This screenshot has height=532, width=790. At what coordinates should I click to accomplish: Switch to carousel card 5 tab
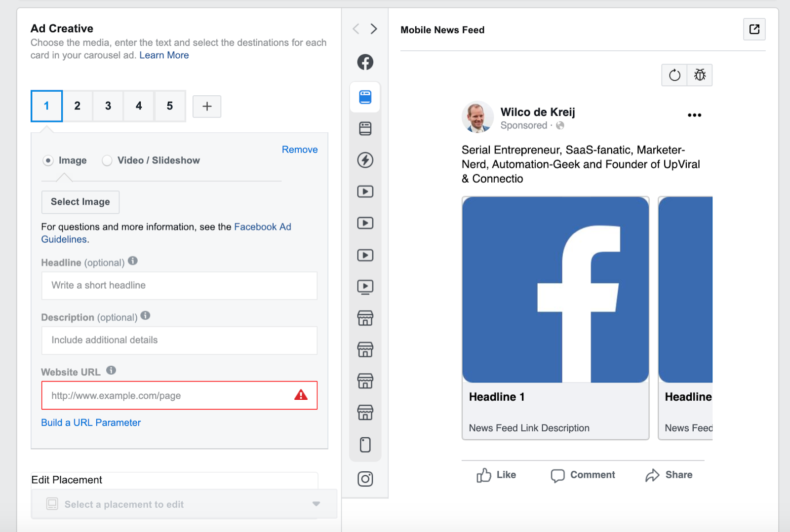pyautogui.click(x=170, y=106)
